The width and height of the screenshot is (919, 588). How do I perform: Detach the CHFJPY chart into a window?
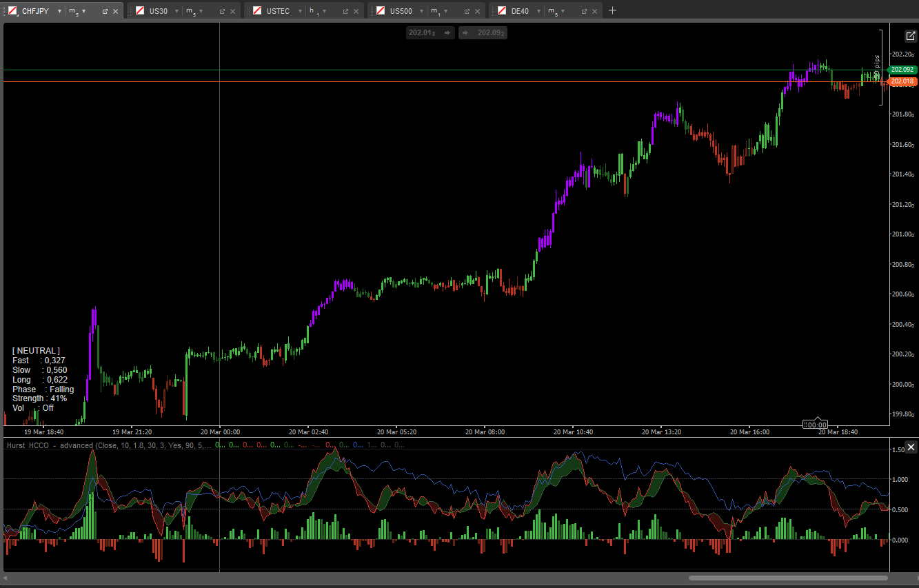coord(105,11)
